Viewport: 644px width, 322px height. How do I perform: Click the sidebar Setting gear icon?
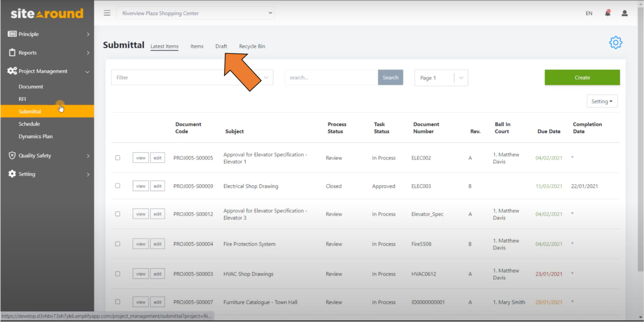(12, 174)
